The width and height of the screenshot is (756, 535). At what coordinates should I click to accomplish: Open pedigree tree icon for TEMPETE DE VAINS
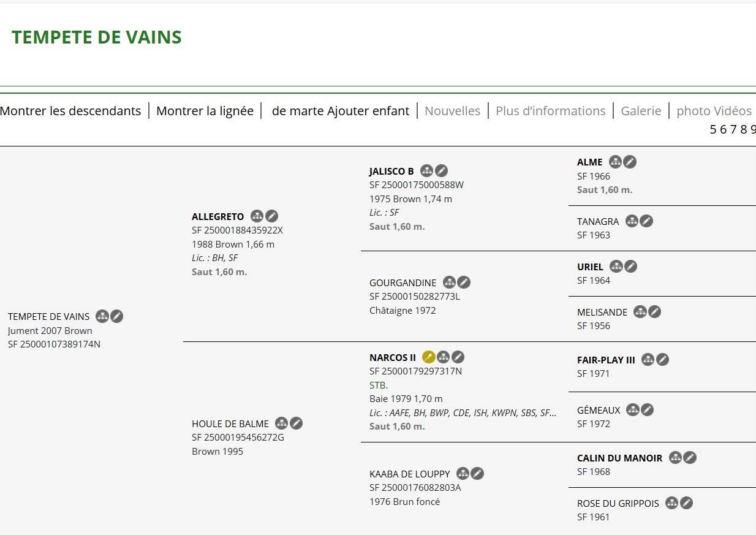click(x=102, y=316)
